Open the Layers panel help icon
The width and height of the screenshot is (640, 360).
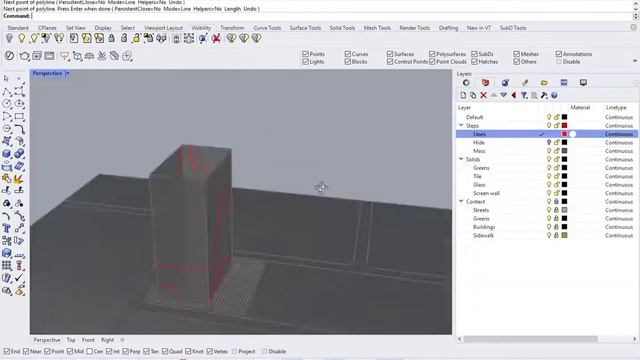pyautogui.click(x=554, y=95)
